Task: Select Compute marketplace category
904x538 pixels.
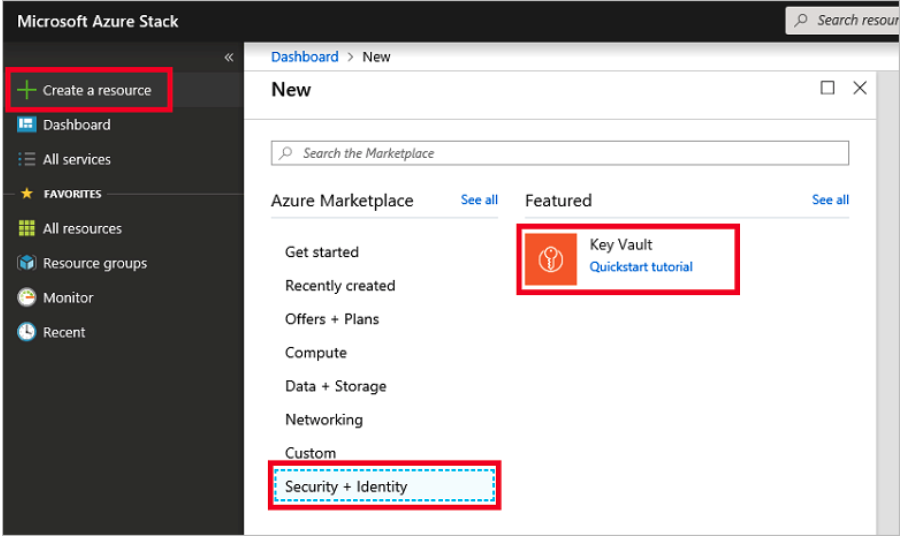Action: click(x=316, y=353)
